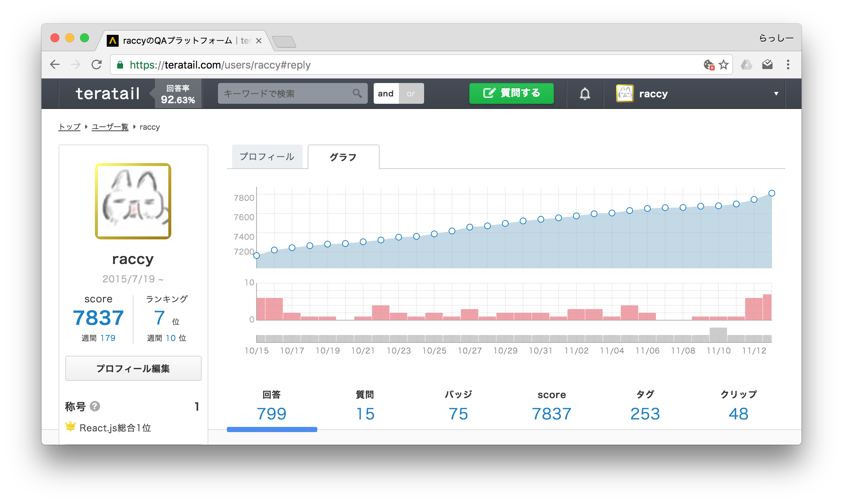The image size is (843, 504).
Task: Bookmark page with the star icon
Action: (723, 65)
